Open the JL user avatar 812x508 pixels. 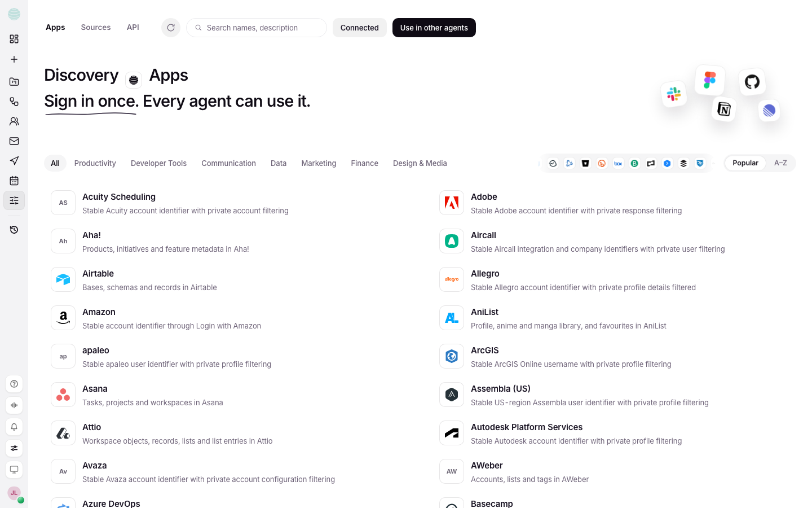(14, 493)
